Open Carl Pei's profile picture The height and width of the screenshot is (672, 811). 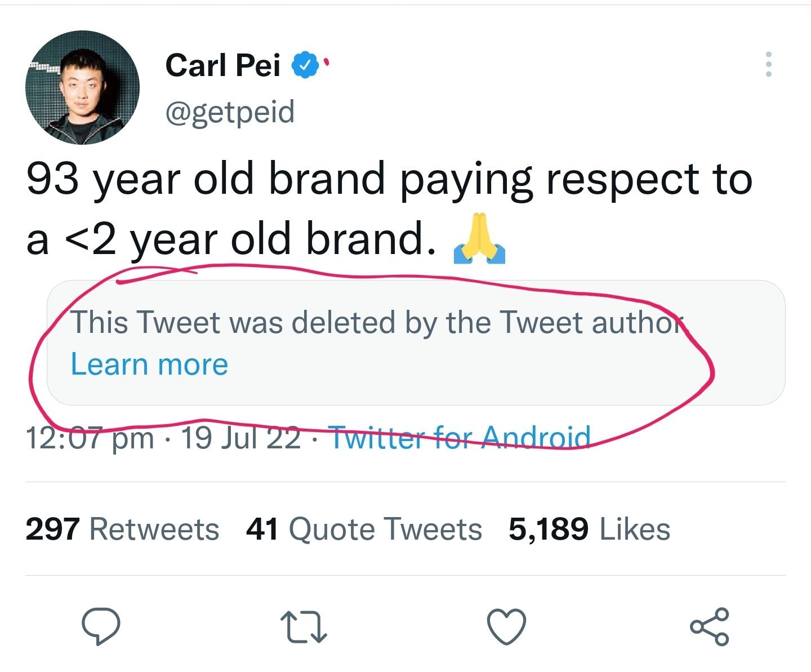pos(82,88)
